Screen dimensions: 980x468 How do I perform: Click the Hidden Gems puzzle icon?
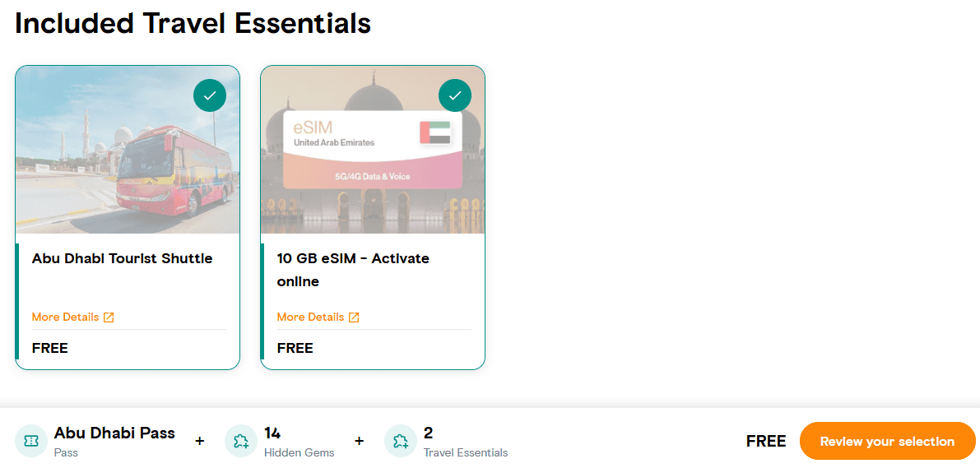click(241, 442)
